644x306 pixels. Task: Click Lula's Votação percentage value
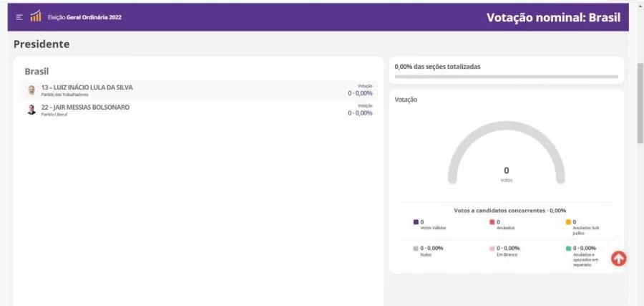360,93
